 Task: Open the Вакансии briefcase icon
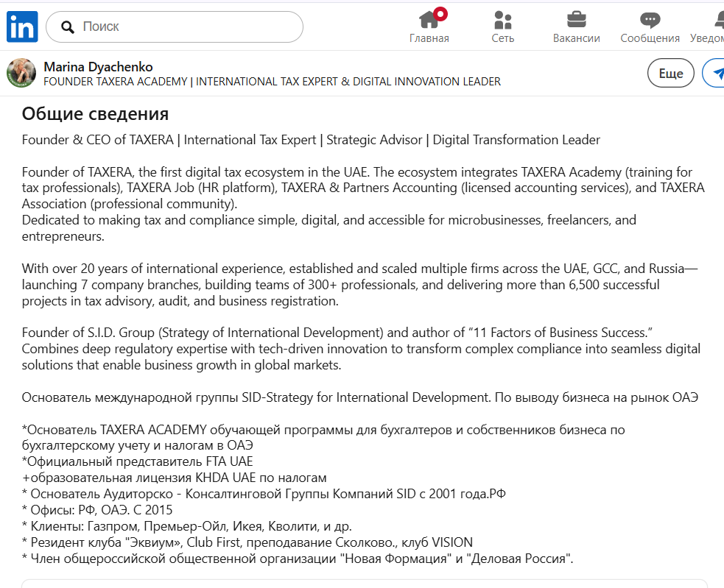tap(576, 20)
